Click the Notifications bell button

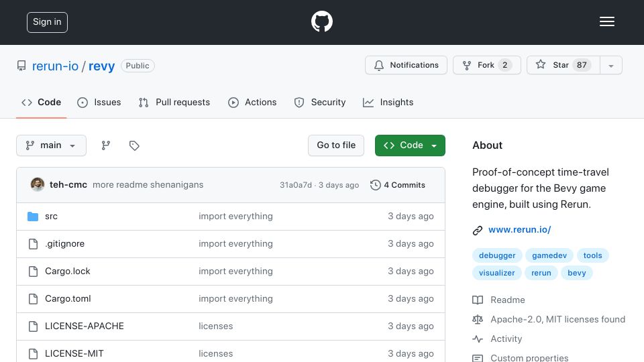coord(406,65)
